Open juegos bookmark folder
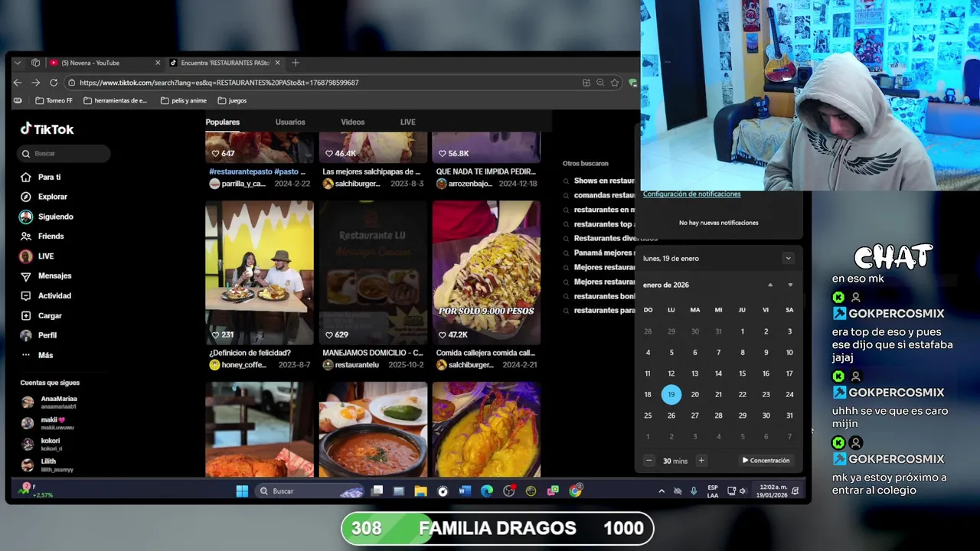Viewport: 980px width, 551px height. [232, 100]
